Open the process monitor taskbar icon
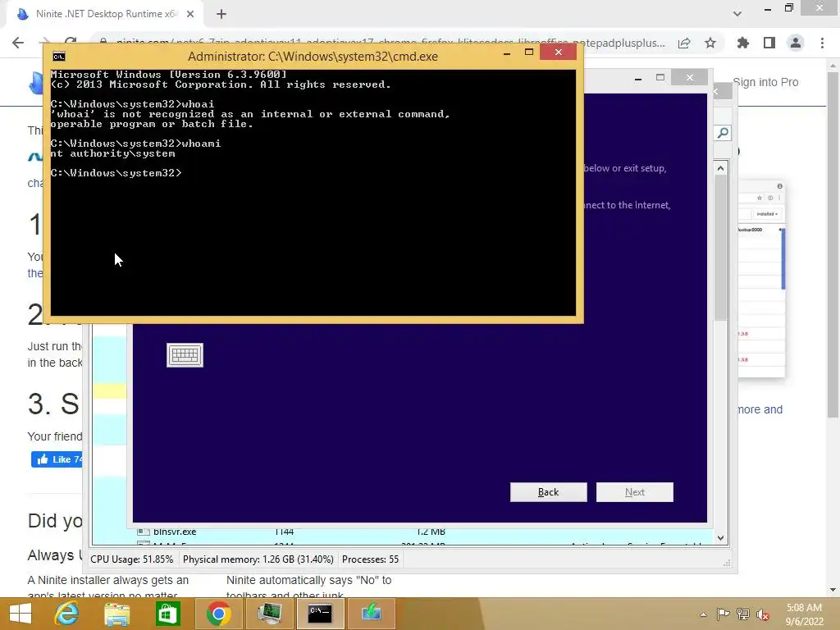Screen dimensions: 840x630 point(269,614)
